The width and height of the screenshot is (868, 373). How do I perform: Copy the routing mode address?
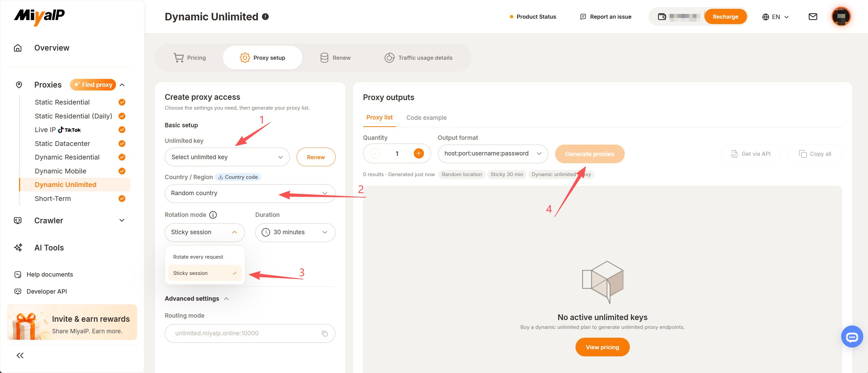point(324,334)
